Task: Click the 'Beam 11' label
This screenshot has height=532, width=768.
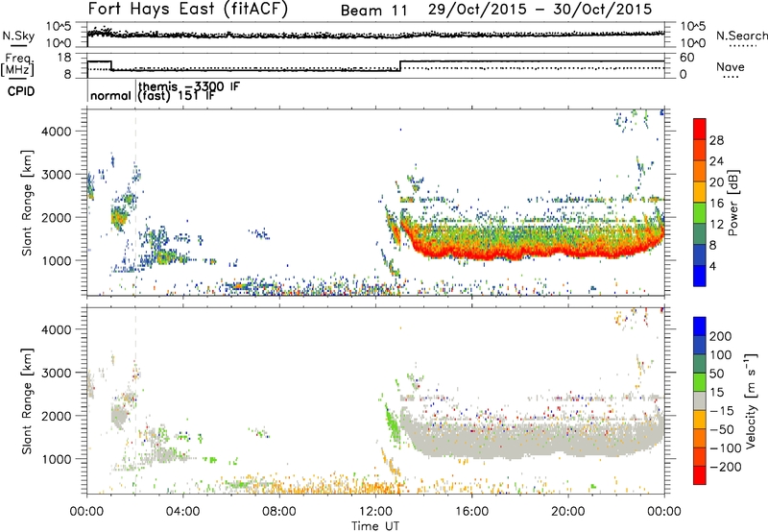Action: [x=374, y=11]
